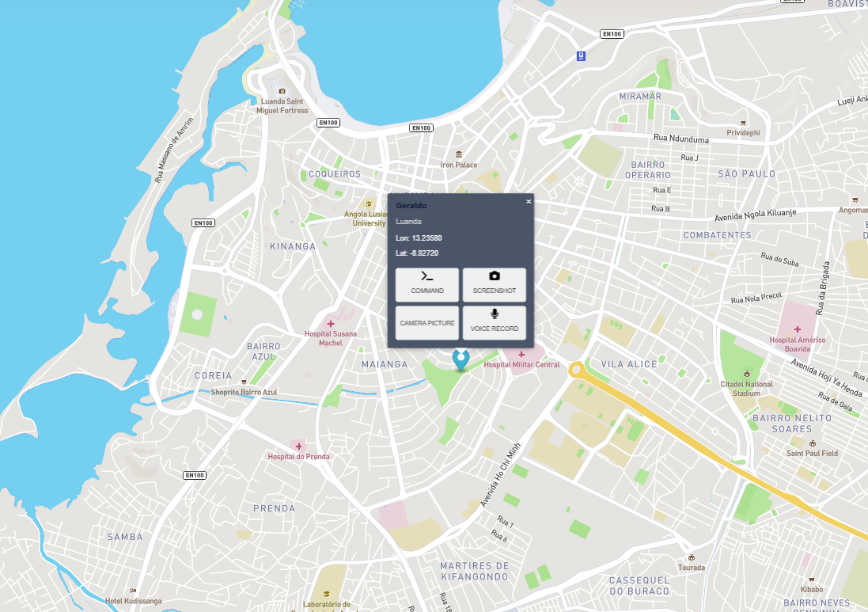
Task: Click the Screenshot button in popup
Action: tap(495, 285)
